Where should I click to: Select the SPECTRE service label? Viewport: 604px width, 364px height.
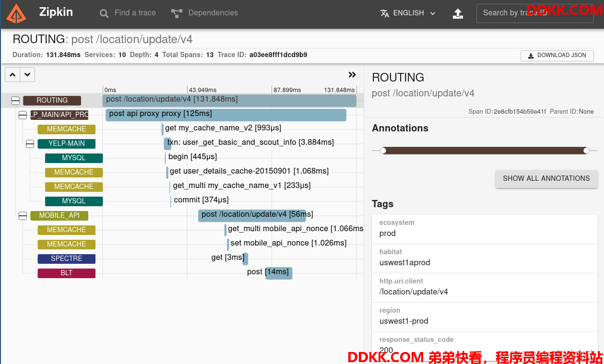67,259
